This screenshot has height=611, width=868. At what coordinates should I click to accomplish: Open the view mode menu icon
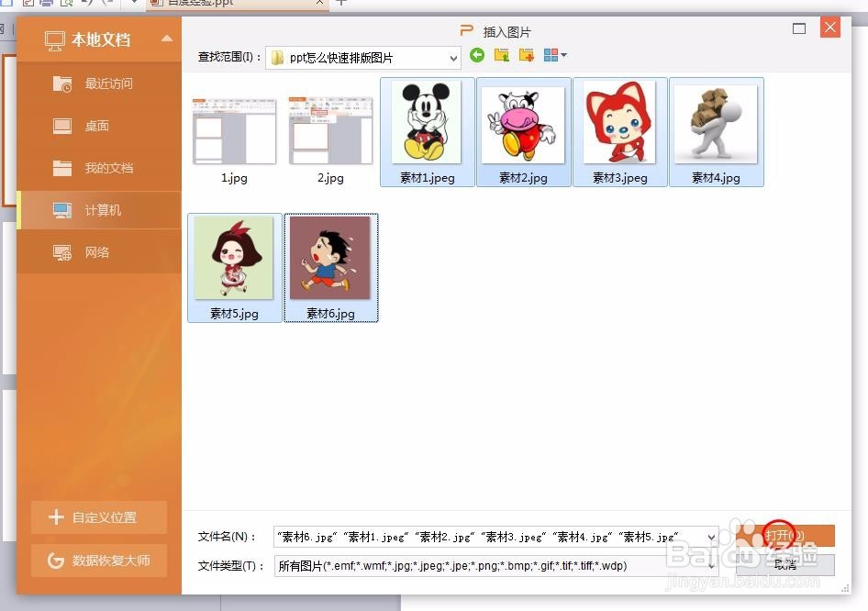pos(555,55)
